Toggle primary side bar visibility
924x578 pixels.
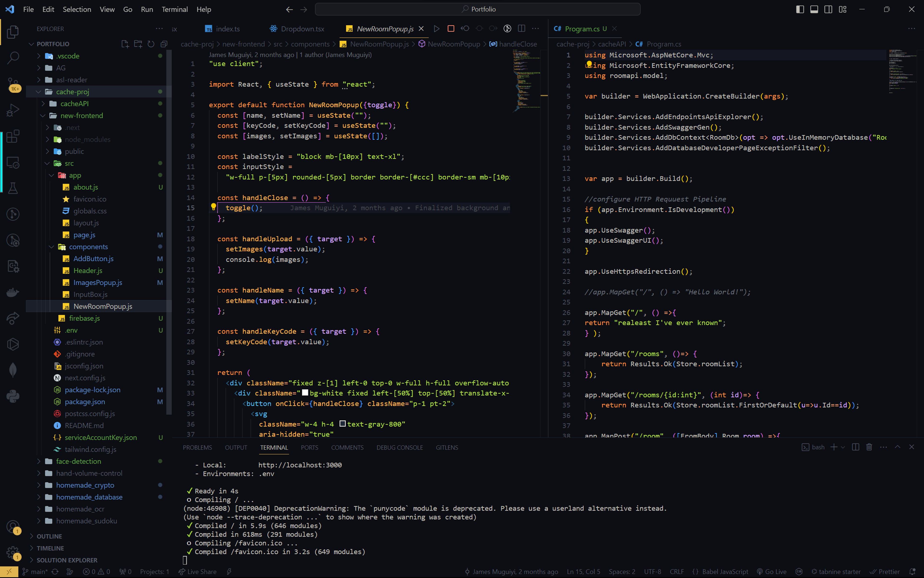click(800, 9)
